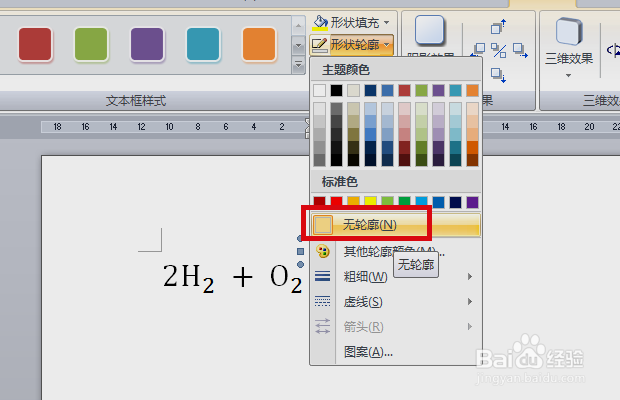This screenshot has width=620, height=400.
Task: Expand the full text box style gallery
Action: pyautogui.click(x=299, y=65)
